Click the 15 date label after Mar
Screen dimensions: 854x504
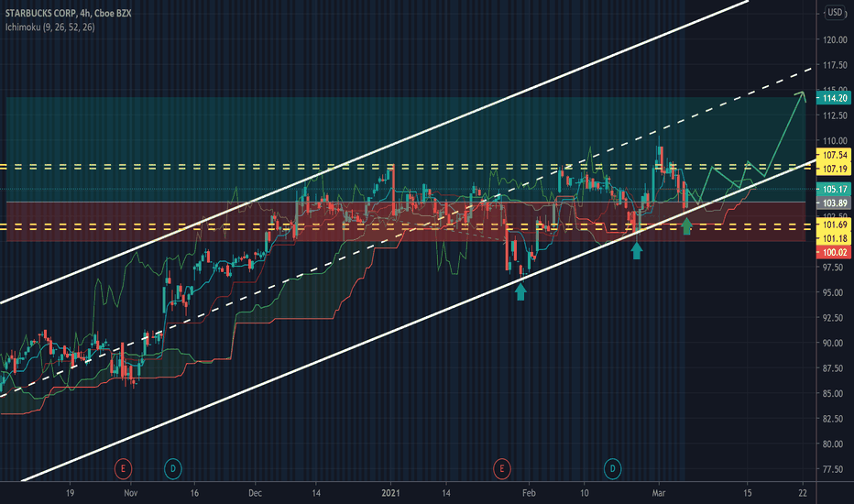pyautogui.click(x=748, y=493)
